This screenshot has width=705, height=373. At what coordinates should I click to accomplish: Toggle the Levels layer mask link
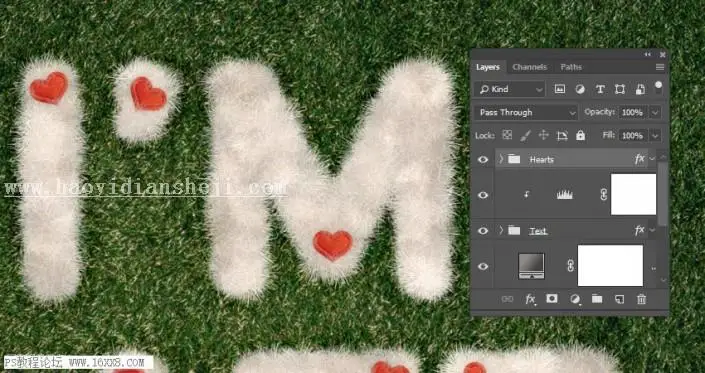click(604, 195)
